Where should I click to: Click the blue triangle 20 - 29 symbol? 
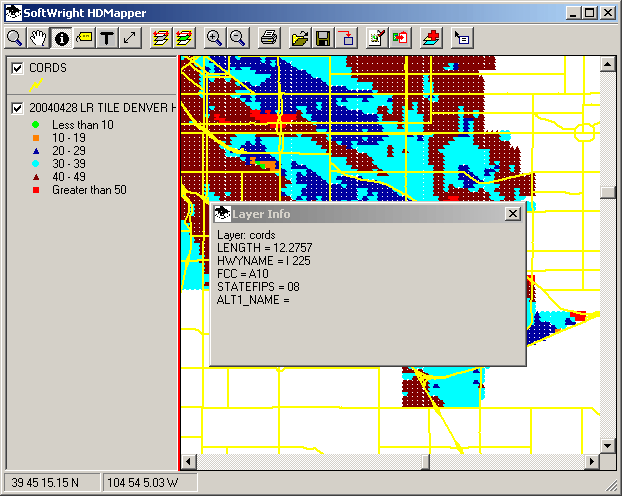36,151
